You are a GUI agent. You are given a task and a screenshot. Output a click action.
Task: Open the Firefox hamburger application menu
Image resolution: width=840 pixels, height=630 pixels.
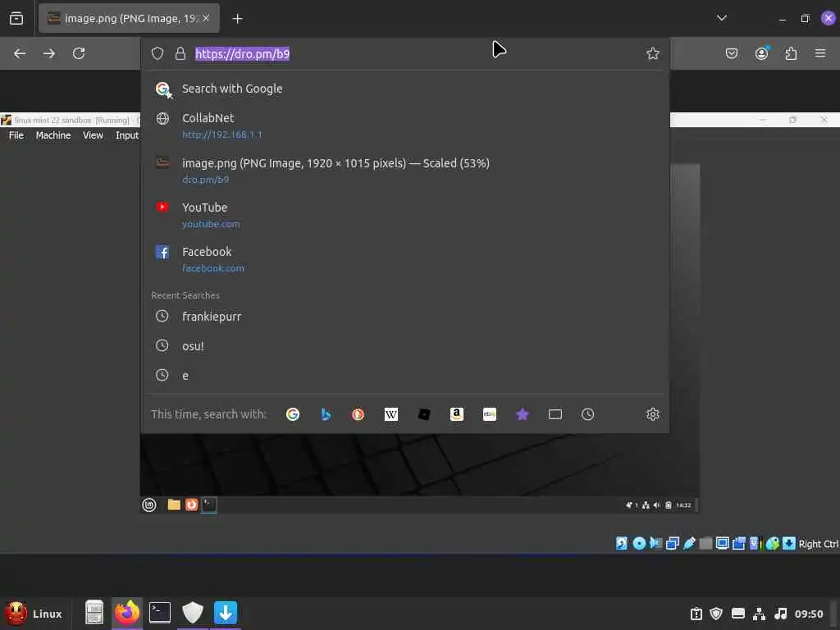point(820,53)
